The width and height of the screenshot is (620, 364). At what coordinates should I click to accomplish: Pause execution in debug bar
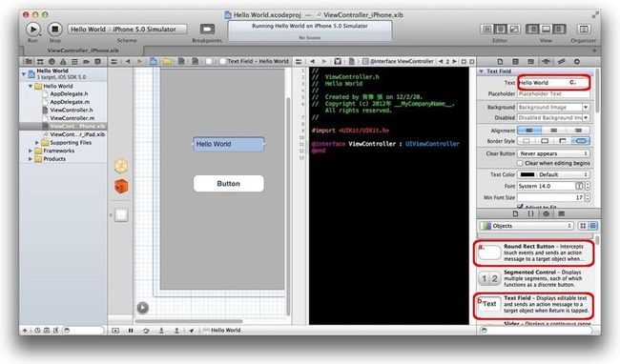point(131,331)
